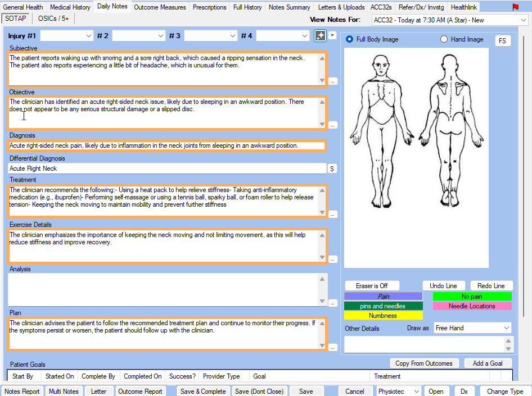Click the Letter button in the bottom bar
This screenshot has width=532, height=396.
[x=98, y=392]
